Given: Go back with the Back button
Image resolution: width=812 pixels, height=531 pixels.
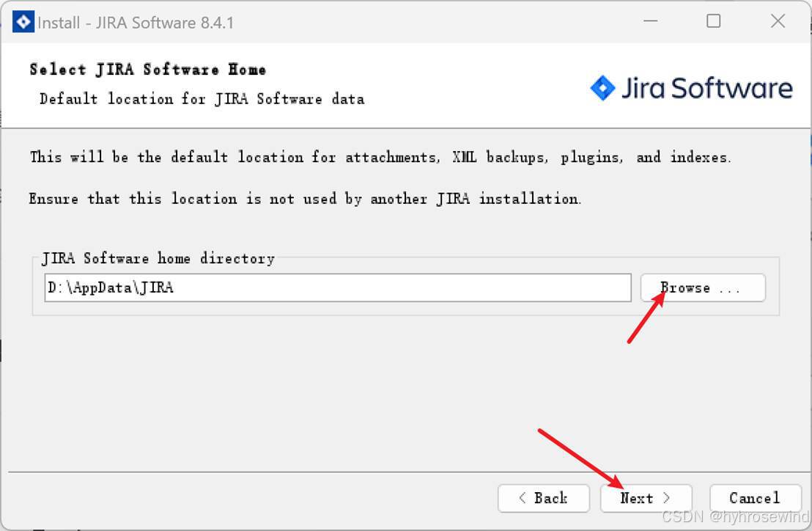Looking at the screenshot, I should pyautogui.click(x=543, y=499).
